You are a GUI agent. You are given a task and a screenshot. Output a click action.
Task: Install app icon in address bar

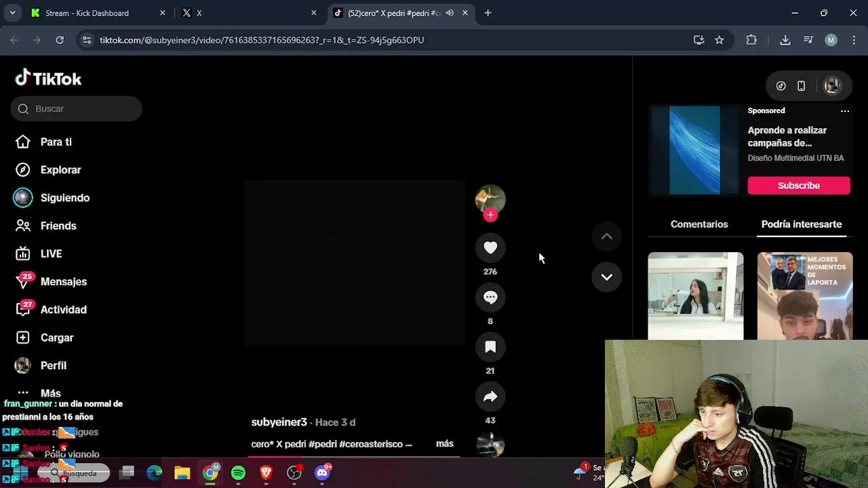click(x=699, y=40)
